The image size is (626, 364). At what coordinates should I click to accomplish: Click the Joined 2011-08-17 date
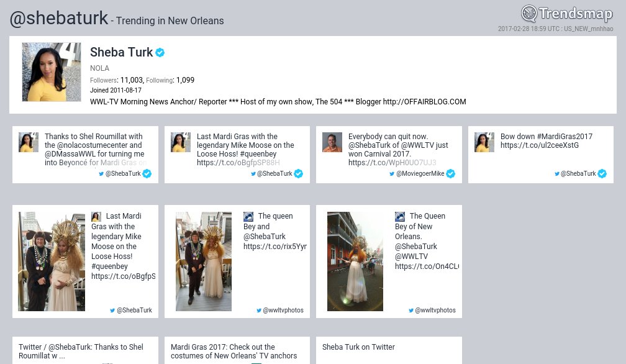pos(116,90)
